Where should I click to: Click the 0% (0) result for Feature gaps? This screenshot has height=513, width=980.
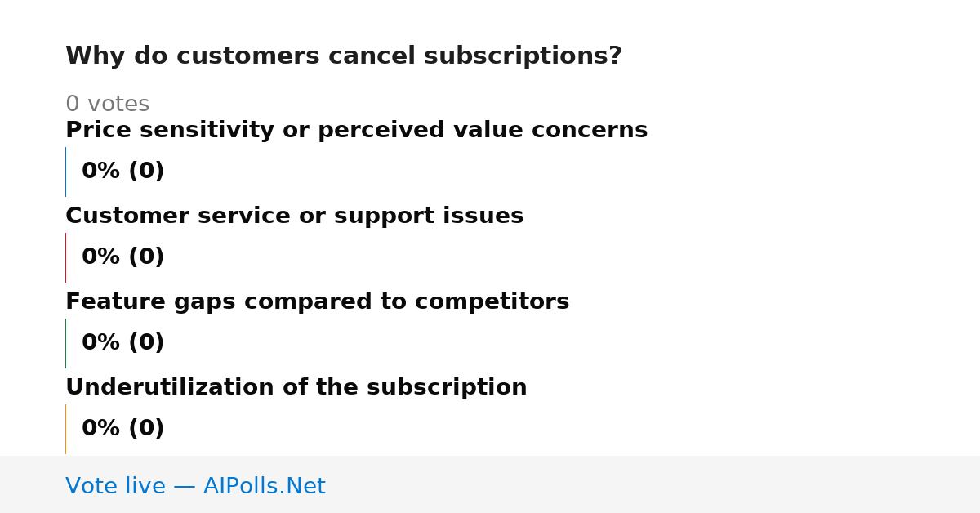[x=122, y=343]
